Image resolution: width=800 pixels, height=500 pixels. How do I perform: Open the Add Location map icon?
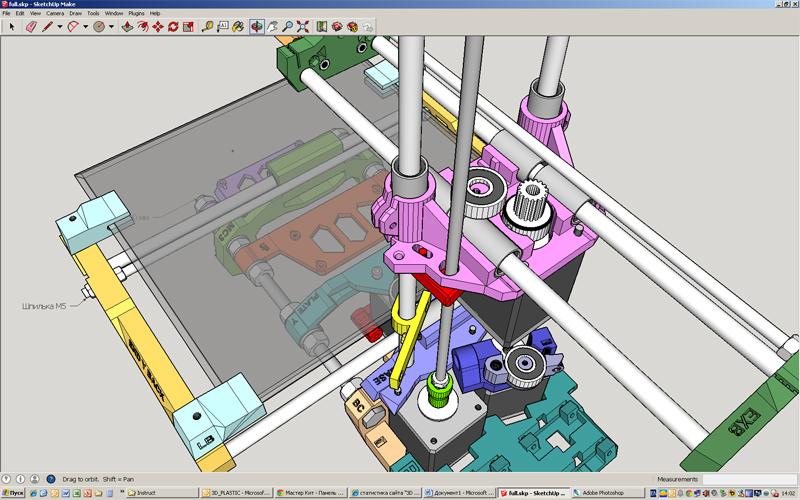click(321, 27)
